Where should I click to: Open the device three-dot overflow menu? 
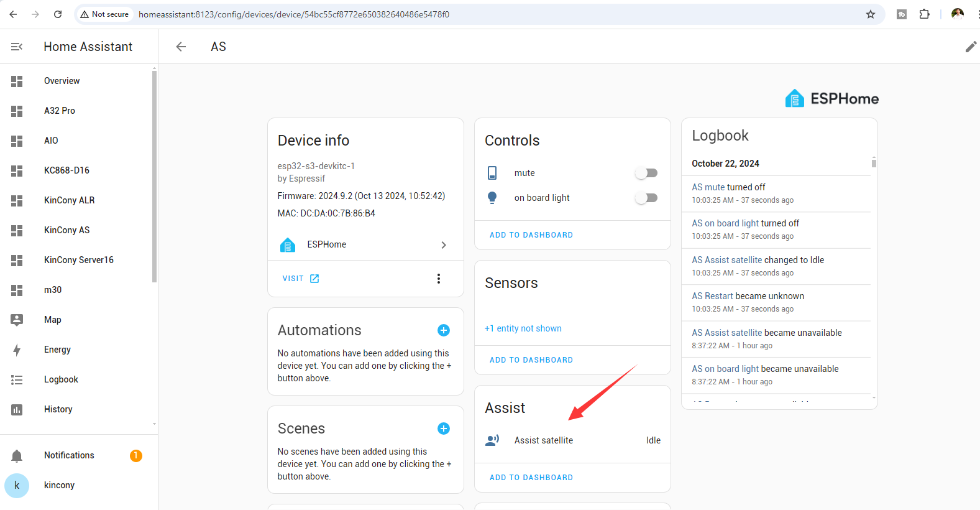pos(439,279)
